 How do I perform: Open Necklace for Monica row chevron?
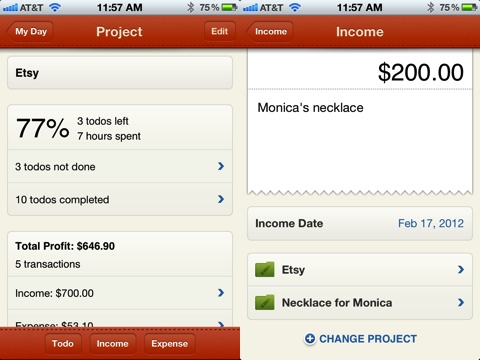tap(461, 302)
